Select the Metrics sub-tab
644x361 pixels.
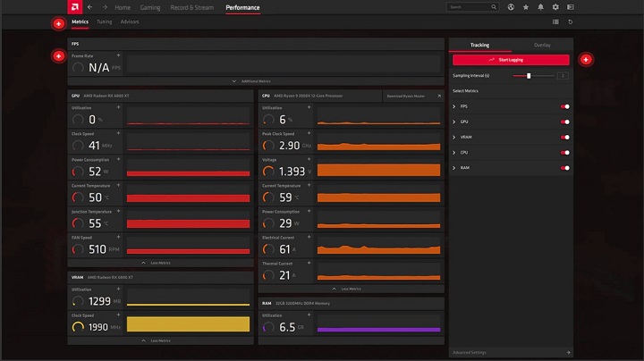(x=80, y=21)
